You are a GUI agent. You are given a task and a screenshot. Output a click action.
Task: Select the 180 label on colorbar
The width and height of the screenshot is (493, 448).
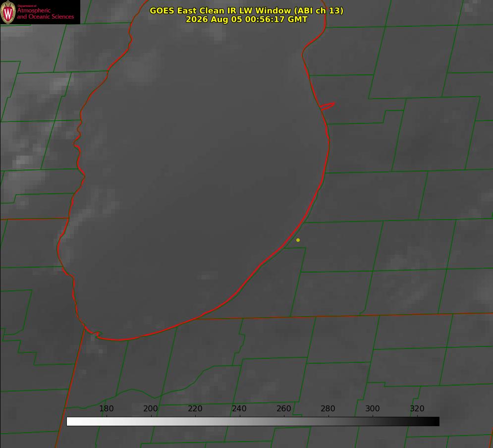pos(106,408)
